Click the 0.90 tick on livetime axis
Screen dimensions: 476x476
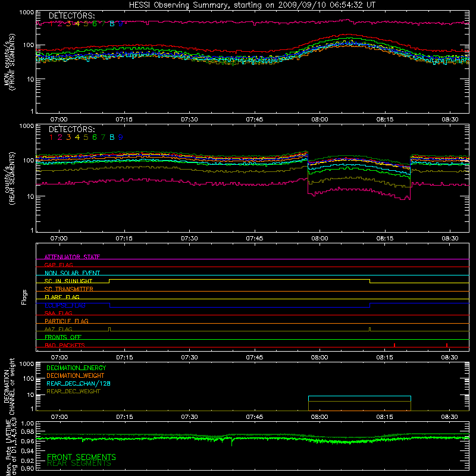coord(27,468)
